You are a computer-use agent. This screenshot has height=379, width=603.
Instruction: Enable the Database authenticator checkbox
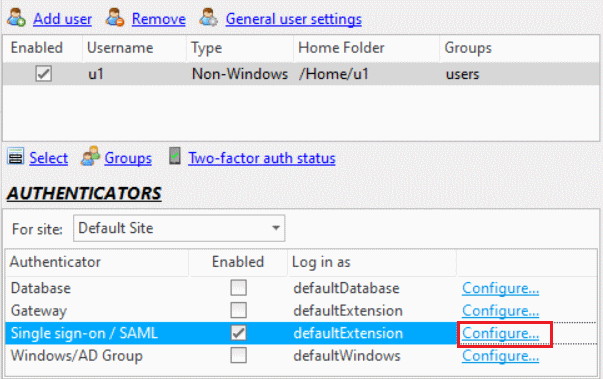pos(238,288)
